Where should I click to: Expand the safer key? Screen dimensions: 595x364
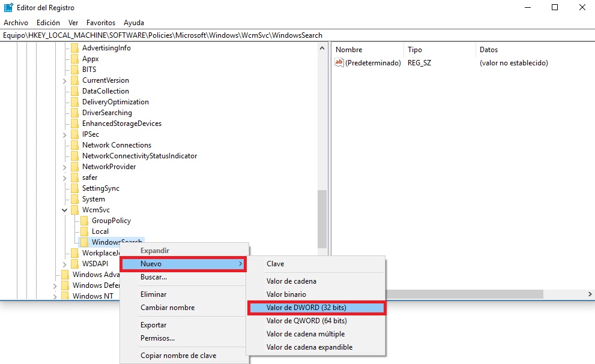pyautogui.click(x=64, y=178)
